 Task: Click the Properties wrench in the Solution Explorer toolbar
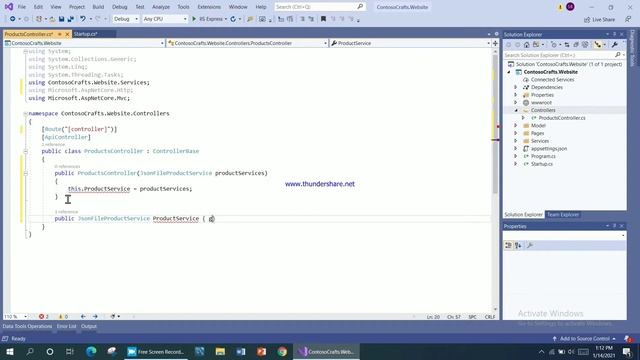(615, 45)
